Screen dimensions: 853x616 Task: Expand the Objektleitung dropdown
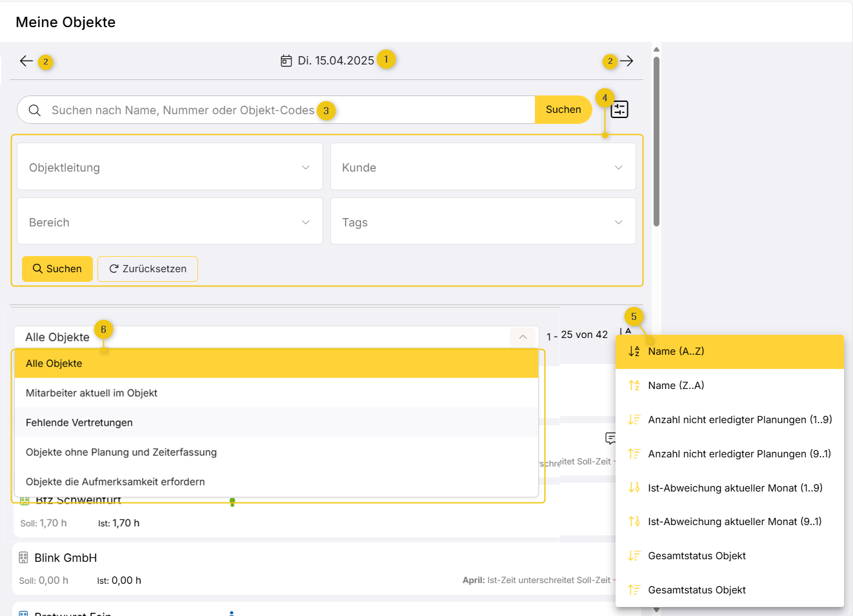(x=170, y=167)
